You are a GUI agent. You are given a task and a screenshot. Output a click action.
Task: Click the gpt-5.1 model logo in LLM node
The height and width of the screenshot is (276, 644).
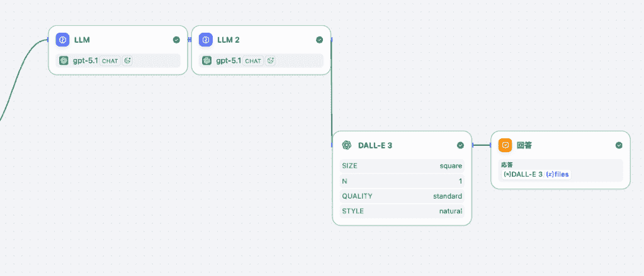tap(64, 61)
